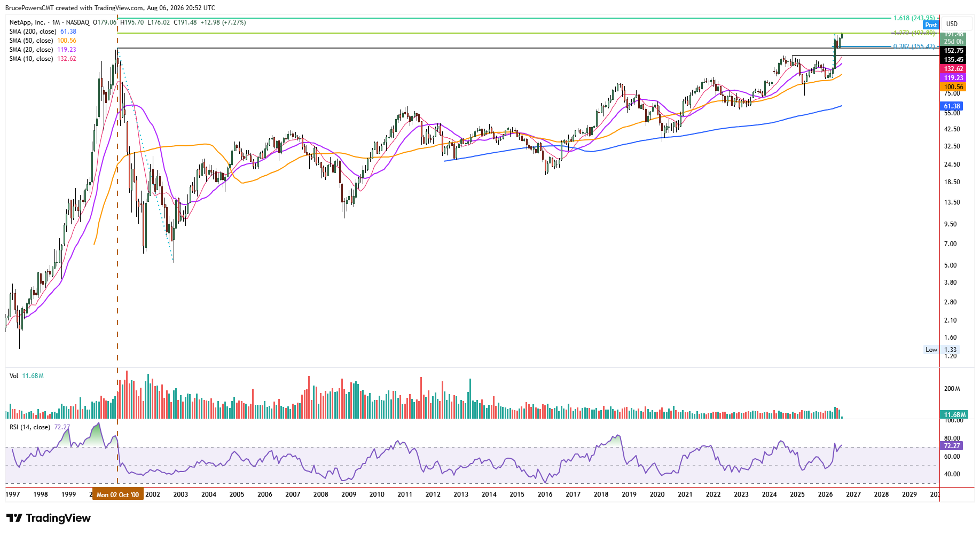Click the 2.80 price axis value

[x=950, y=302]
